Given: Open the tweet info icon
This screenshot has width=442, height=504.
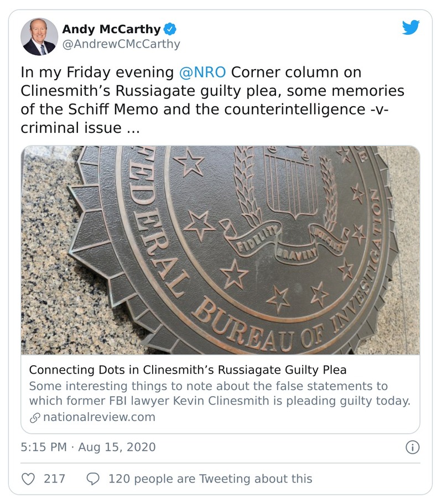Looking at the screenshot, I should click(x=412, y=447).
